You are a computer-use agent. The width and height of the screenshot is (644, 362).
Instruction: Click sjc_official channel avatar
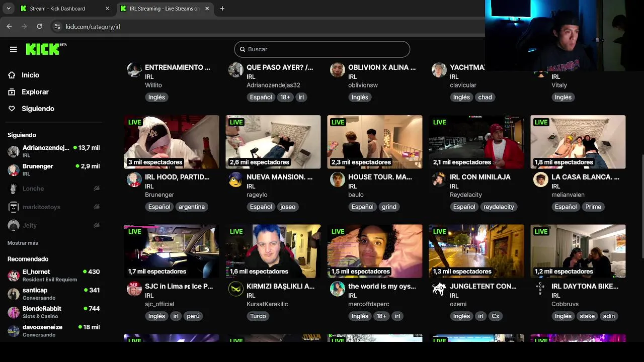(x=134, y=289)
